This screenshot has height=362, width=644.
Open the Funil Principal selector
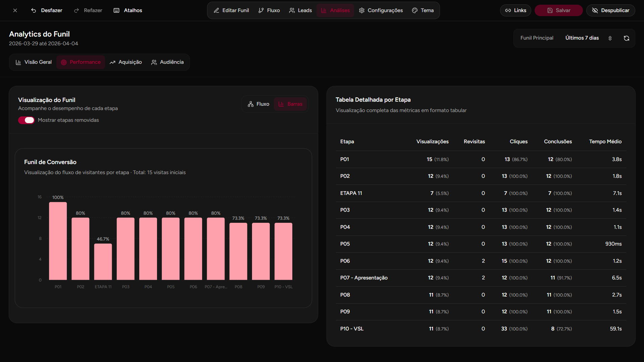537,38
